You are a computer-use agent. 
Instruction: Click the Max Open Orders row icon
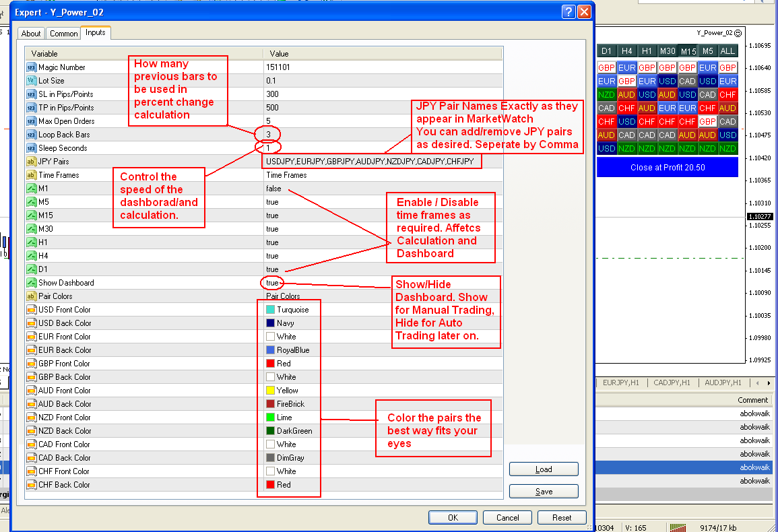(31, 121)
